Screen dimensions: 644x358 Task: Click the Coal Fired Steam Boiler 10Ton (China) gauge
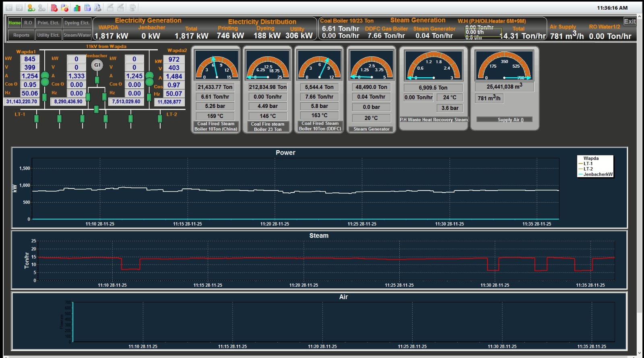tap(216, 64)
